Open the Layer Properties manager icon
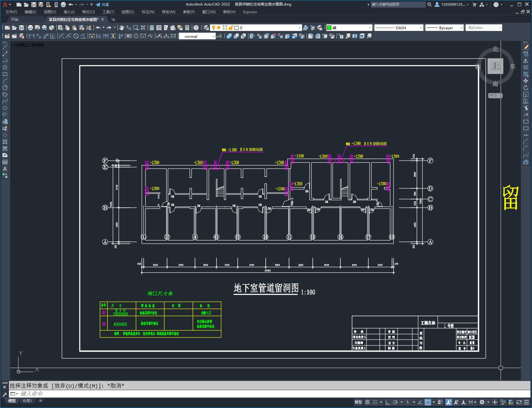Viewport: 532px width, 408px height. [x=206, y=28]
